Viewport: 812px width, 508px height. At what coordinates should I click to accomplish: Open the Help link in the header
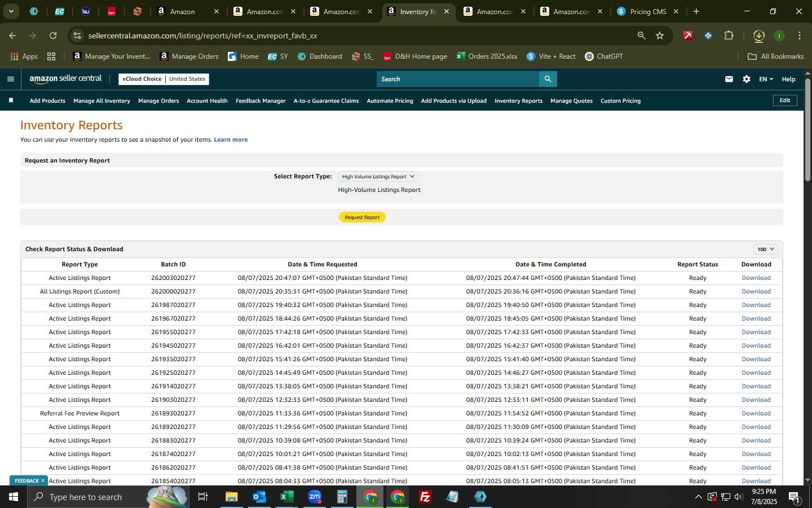(788, 79)
